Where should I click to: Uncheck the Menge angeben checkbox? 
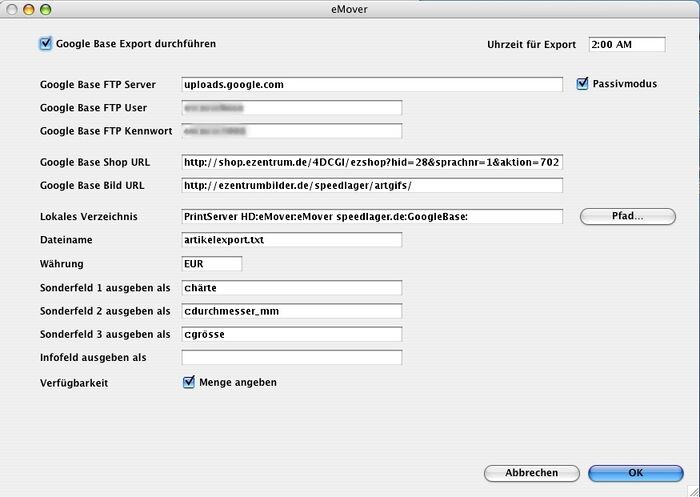click(x=189, y=382)
